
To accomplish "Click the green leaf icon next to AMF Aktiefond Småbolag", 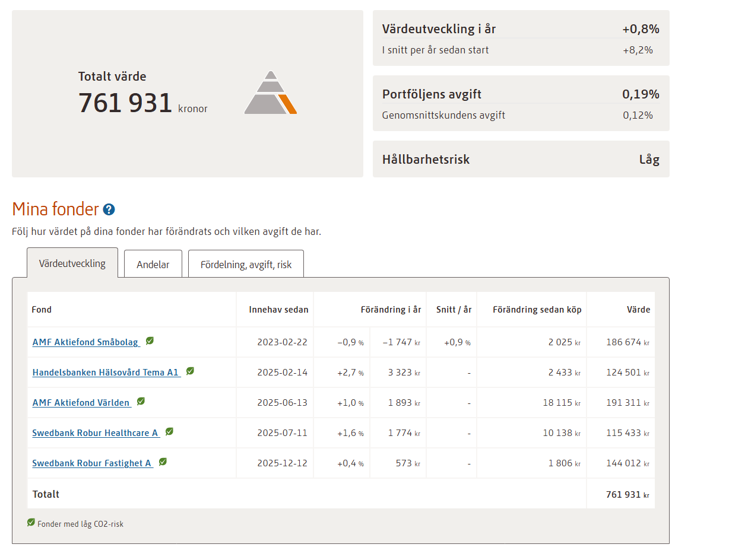I will 150,341.
